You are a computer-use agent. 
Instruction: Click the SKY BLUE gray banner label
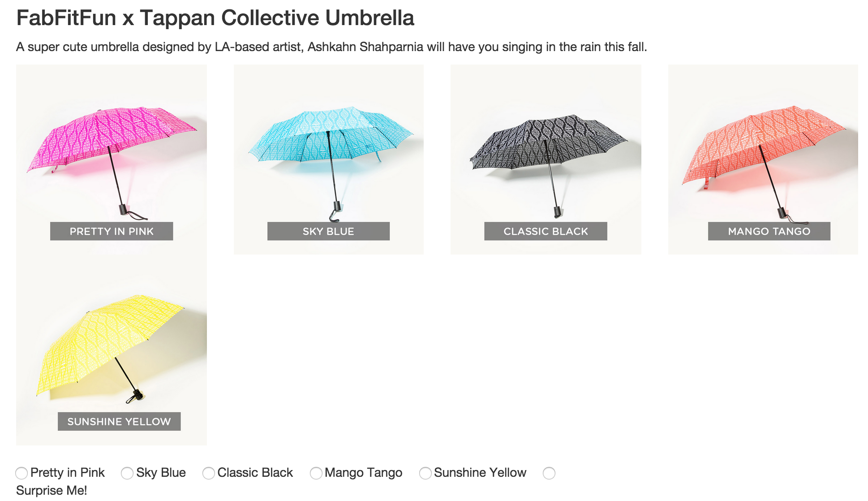point(328,231)
